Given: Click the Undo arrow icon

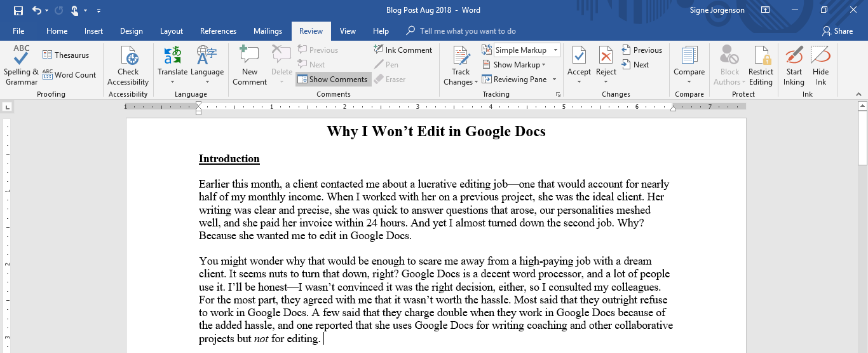Looking at the screenshot, I should (x=36, y=10).
